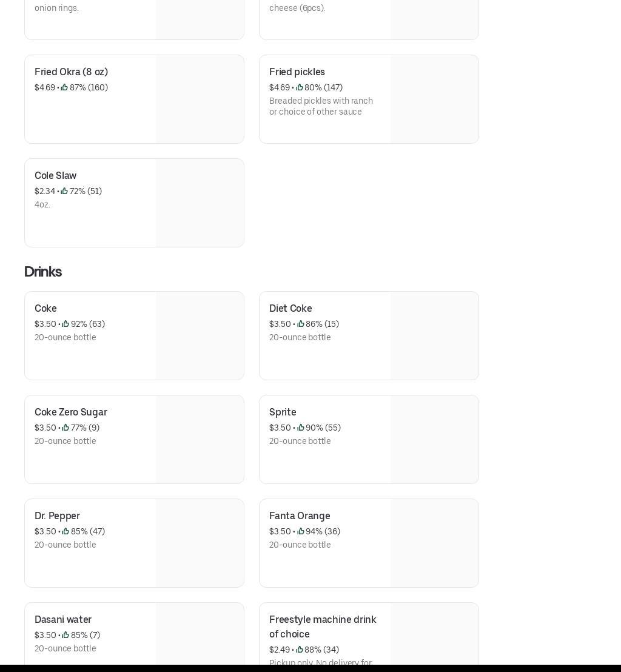Click Diet Coke's thumbs-up rating icon

(x=301, y=324)
